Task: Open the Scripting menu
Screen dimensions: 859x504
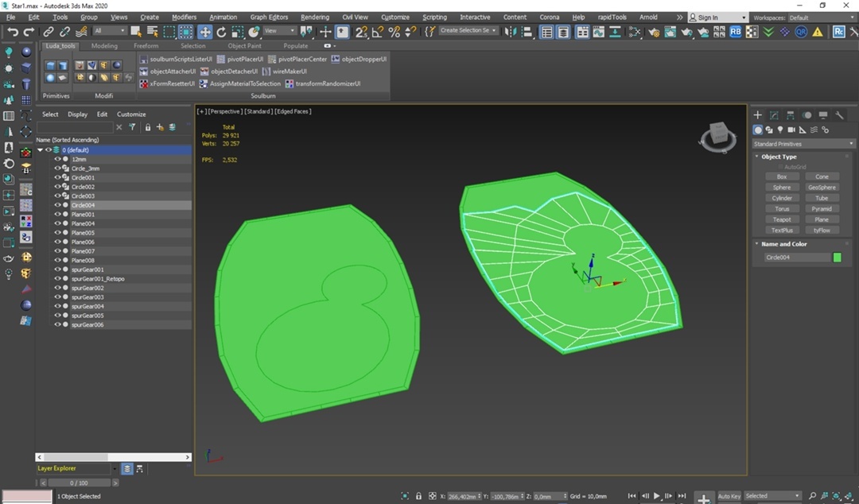Action: [x=434, y=17]
